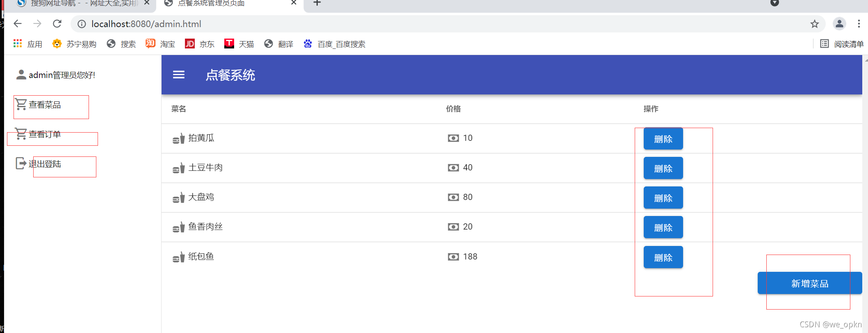Screen dimensions: 868x333
Task: Delete the 拍黄瓜 dish
Action: (x=663, y=139)
